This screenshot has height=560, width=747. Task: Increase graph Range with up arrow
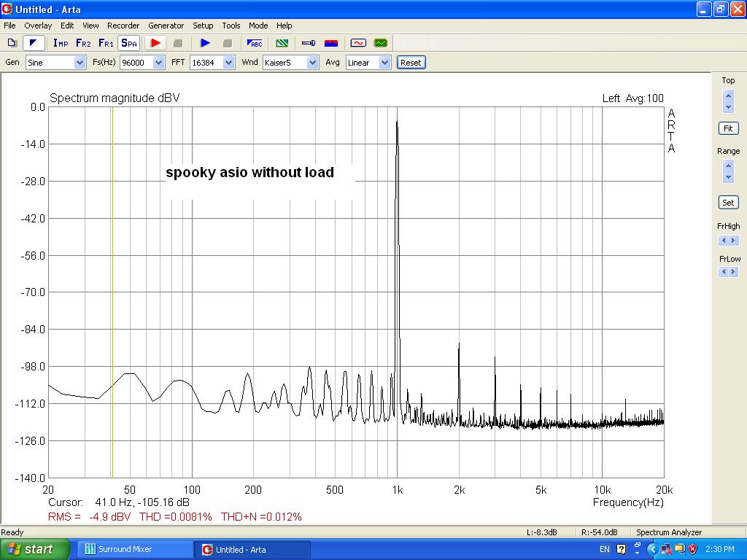click(728, 166)
